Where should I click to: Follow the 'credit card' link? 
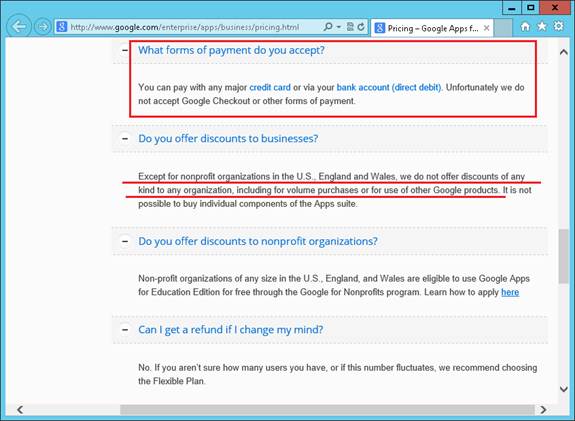click(270, 88)
